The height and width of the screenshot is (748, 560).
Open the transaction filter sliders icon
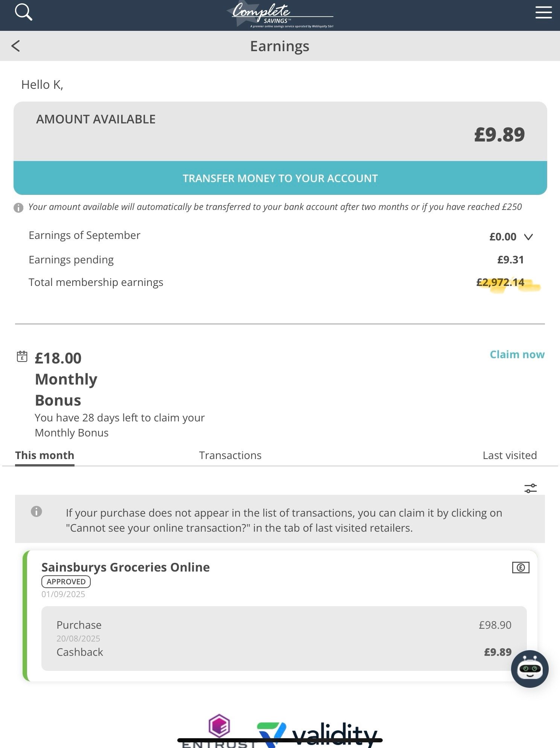531,488
